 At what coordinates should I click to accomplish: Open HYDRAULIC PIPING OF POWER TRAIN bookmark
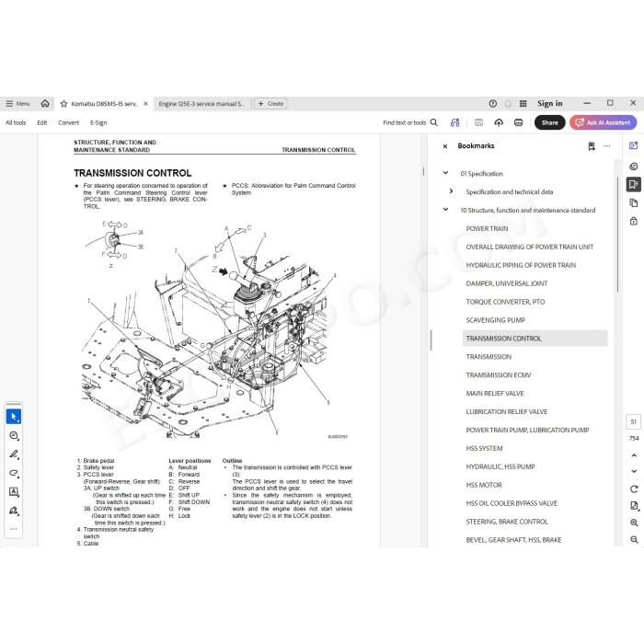(x=521, y=265)
